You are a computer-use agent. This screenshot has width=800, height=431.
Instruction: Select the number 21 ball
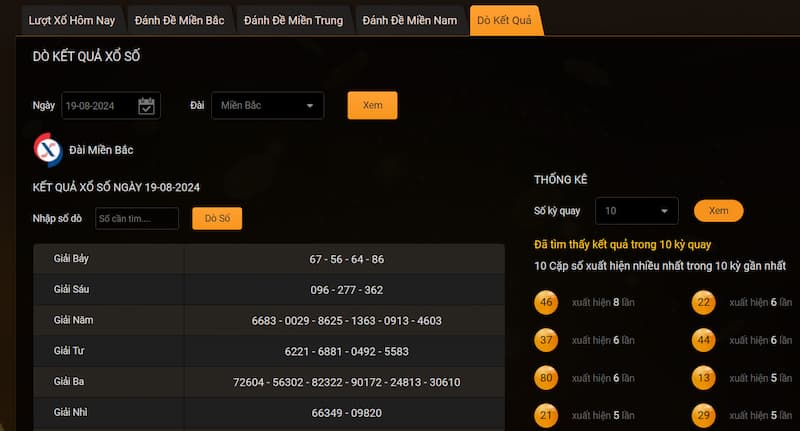click(546, 416)
